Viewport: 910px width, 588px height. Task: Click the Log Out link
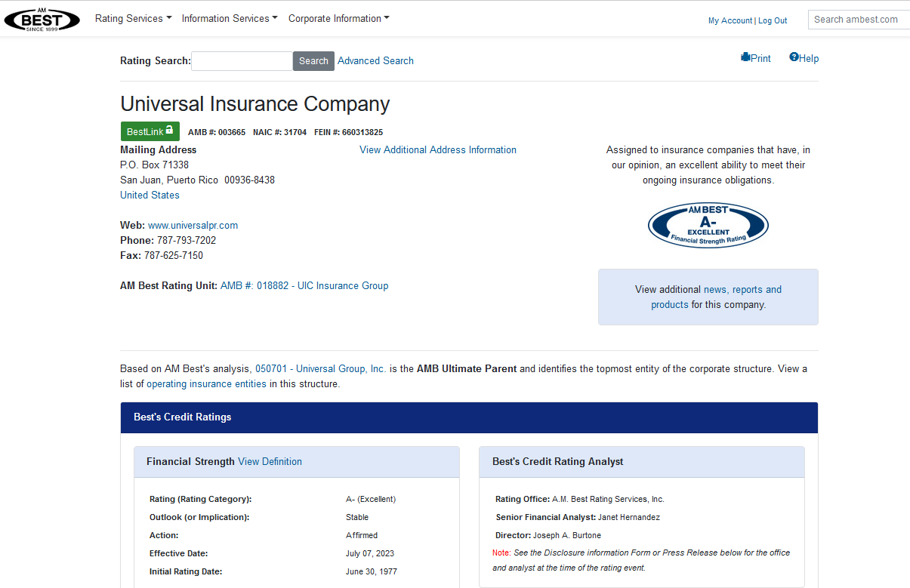pos(773,21)
